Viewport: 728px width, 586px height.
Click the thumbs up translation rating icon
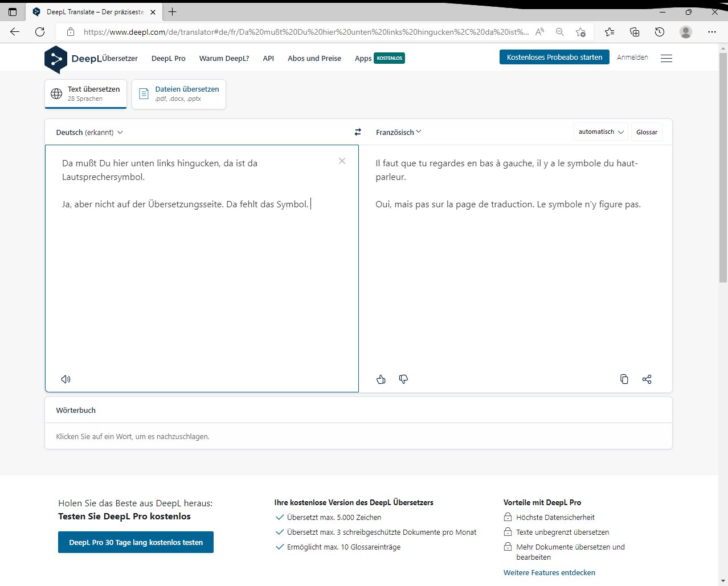[381, 379]
